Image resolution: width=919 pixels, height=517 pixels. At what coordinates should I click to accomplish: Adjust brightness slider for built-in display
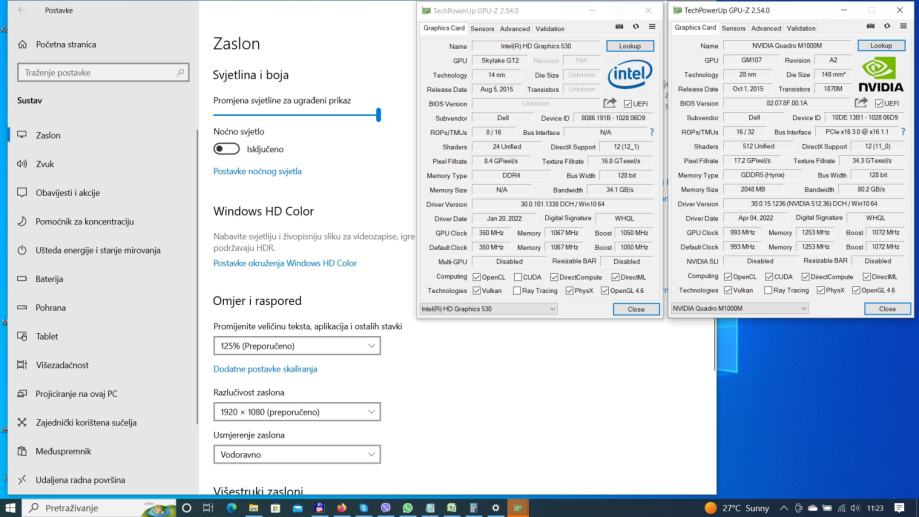(x=297, y=115)
